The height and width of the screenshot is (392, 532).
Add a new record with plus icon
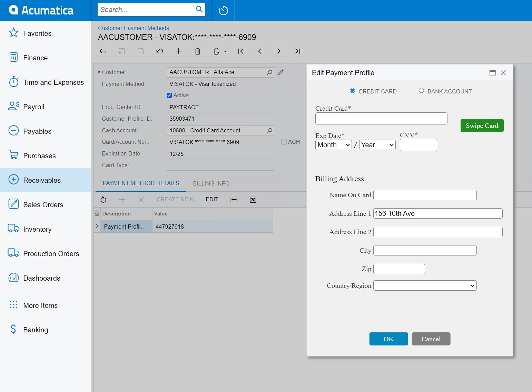(x=179, y=51)
